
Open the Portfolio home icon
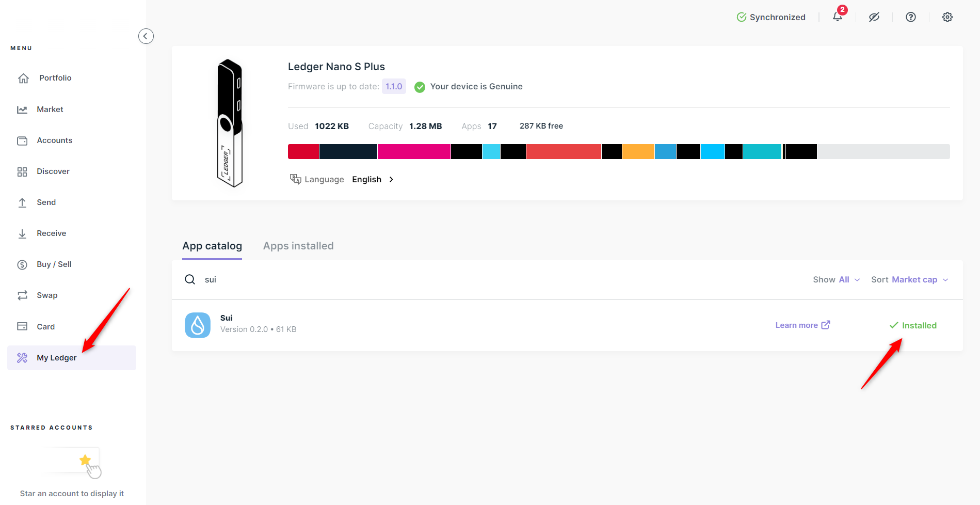23,78
